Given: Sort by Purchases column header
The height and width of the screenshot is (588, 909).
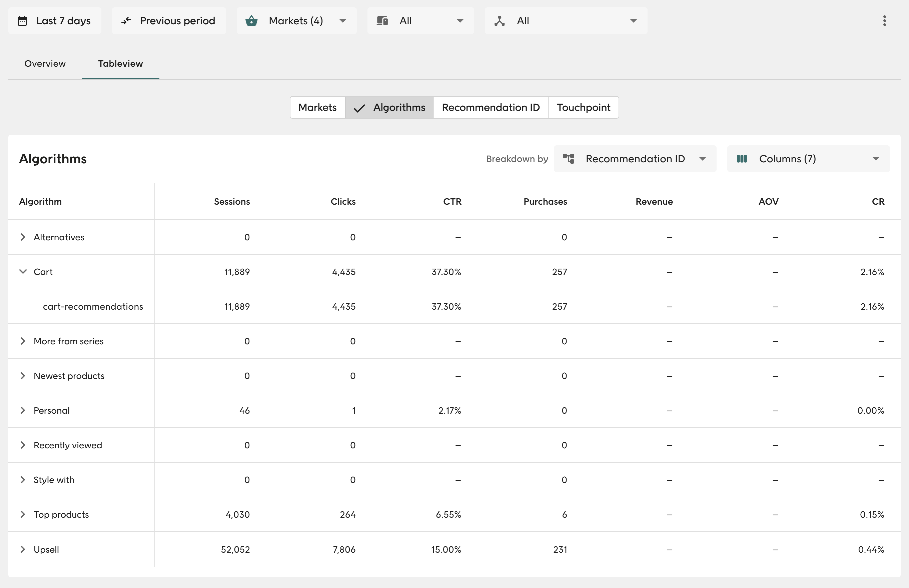Looking at the screenshot, I should [545, 202].
